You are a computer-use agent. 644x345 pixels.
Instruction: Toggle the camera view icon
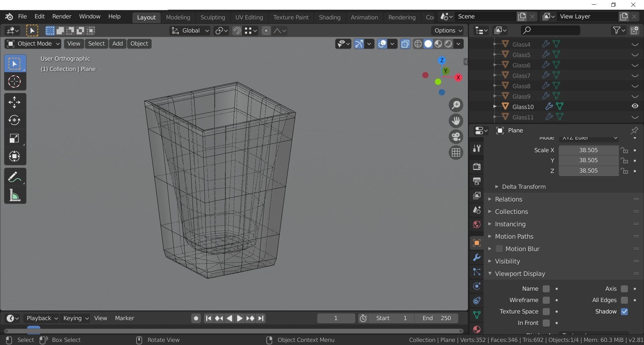[456, 137]
